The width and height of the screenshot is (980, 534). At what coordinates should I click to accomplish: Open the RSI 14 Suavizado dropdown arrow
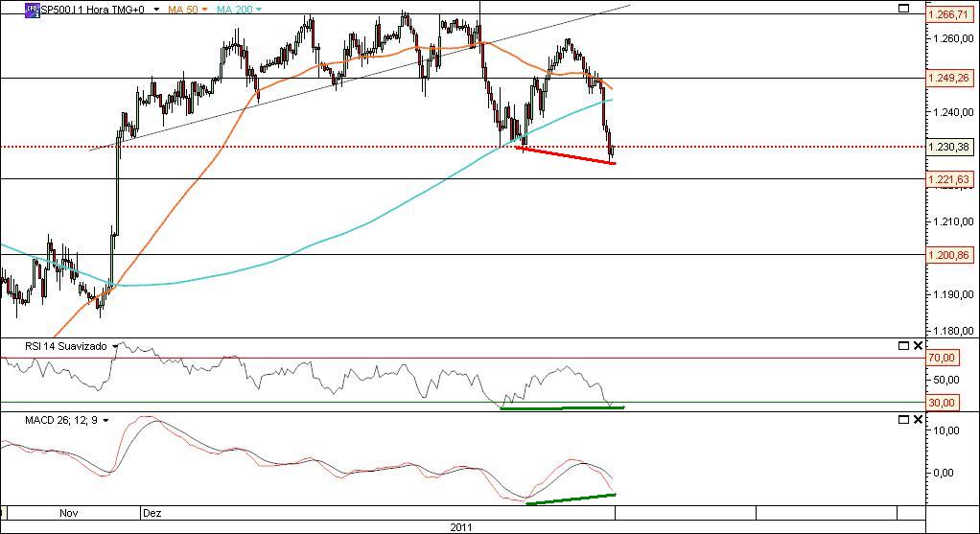point(114,346)
